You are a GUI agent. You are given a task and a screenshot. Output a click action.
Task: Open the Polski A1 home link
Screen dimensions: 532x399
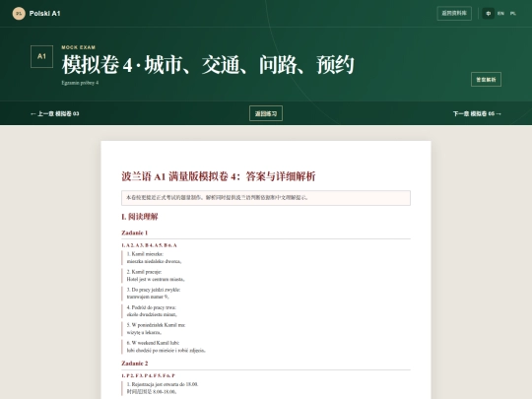coord(36,14)
